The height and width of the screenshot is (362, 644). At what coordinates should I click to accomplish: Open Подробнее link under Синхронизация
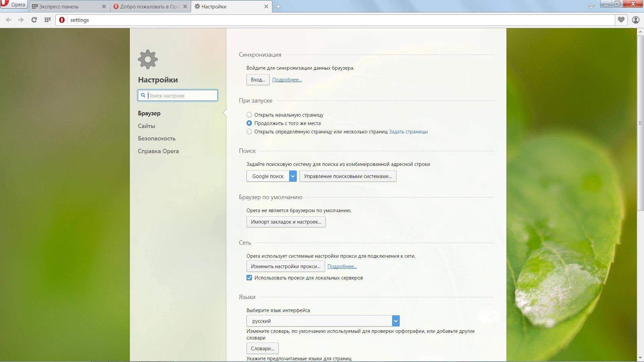287,80
